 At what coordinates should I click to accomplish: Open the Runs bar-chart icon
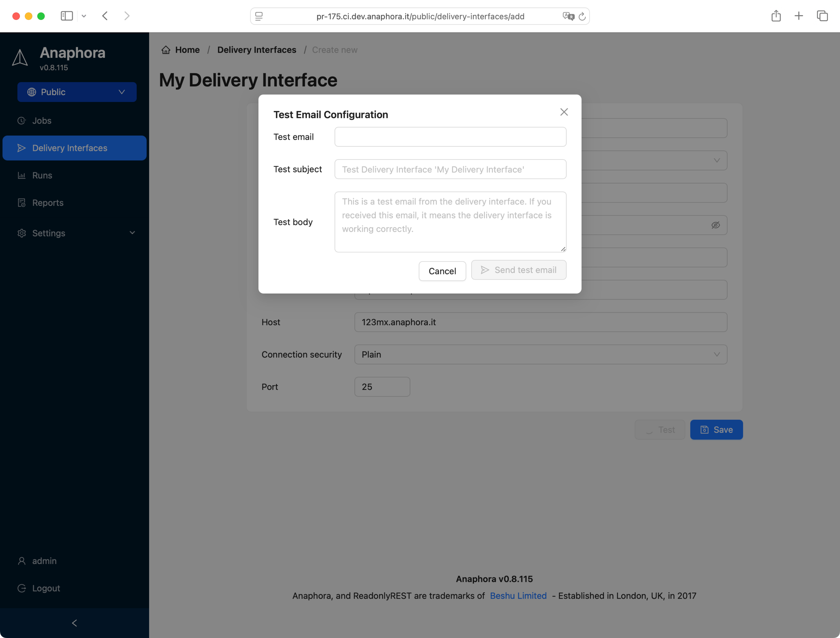pyautogui.click(x=22, y=175)
